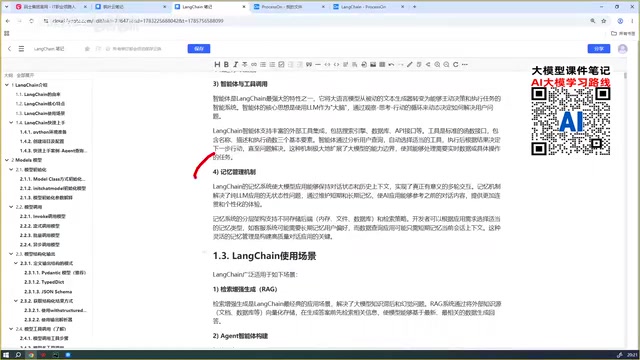The width and height of the screenshot is (640, 360).
Task: Open a new browser tab
Action: click(414, 7)
